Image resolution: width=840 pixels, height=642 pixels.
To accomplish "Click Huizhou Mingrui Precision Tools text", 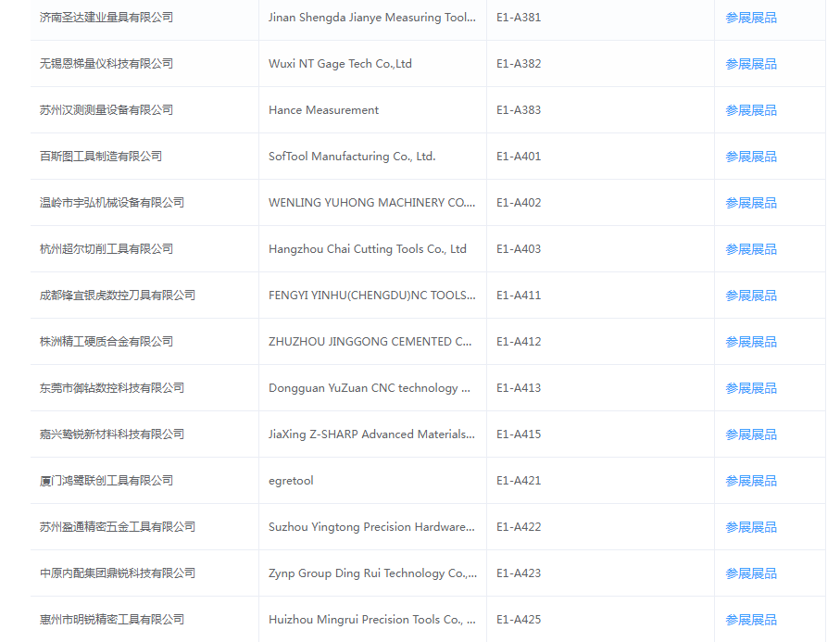I will click(371, 620).
